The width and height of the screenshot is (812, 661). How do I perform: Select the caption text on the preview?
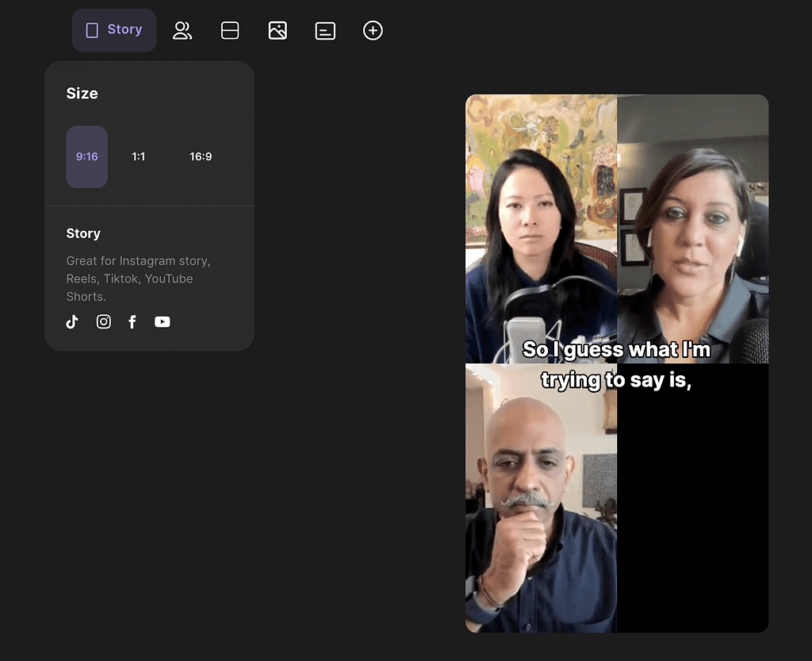[616, 365]
